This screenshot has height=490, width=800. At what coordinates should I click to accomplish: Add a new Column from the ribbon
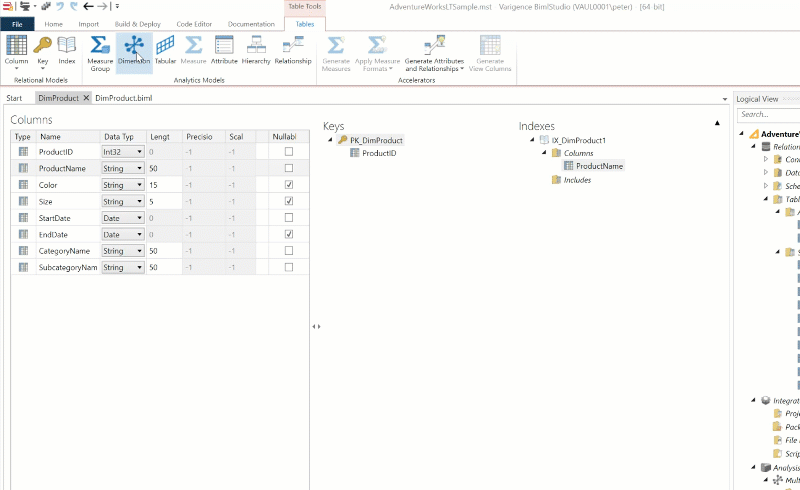16,51
